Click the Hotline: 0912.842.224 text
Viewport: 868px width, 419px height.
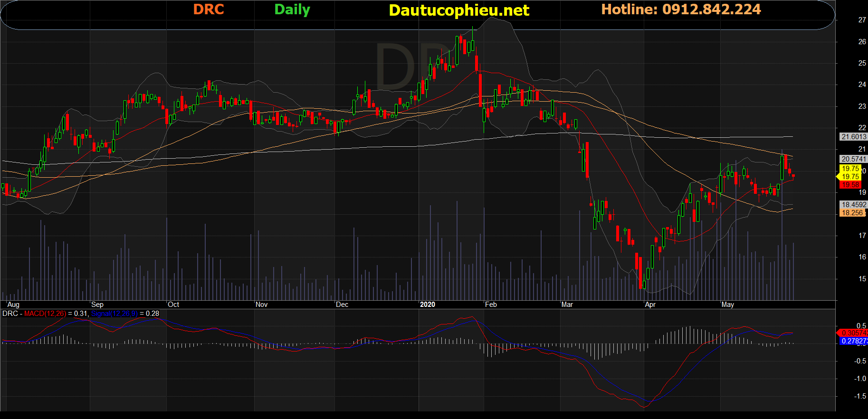pyautogui.click(x=681, y=10)
